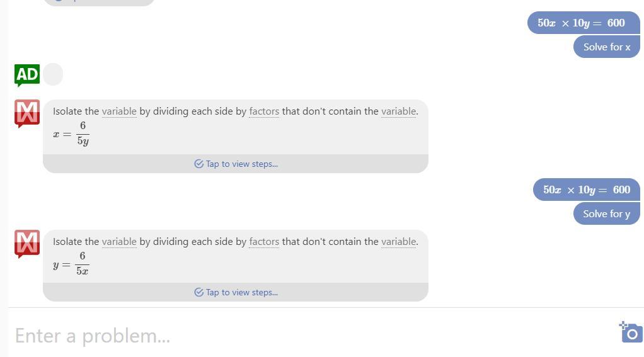This screenshot has height=357, width=644.
Task: Click the green AD speech-bubble icon
Action: tap(27, 76)
